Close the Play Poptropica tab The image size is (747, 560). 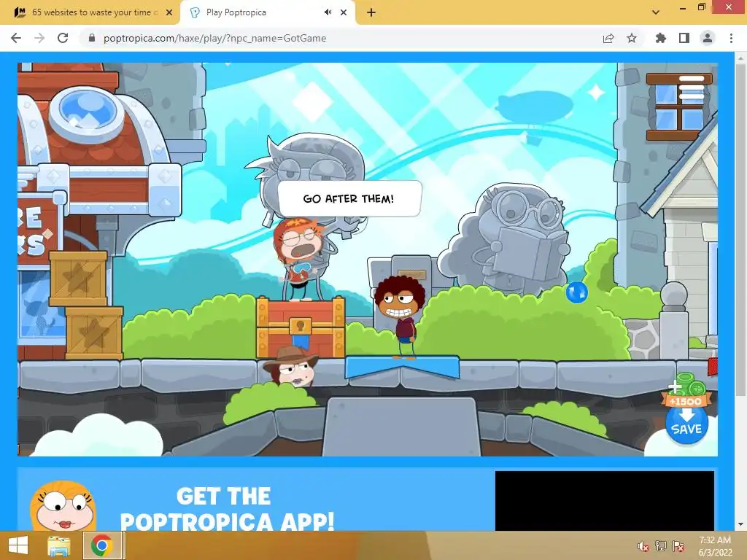tap(344, 12)
